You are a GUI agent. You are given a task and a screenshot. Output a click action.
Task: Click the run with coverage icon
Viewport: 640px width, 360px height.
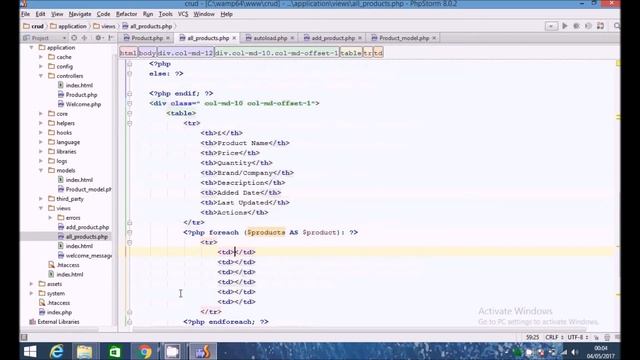pos(588,26)
